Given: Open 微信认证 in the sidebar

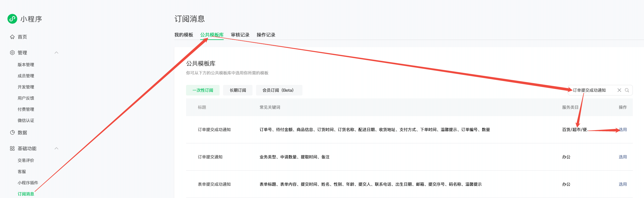Looking at the screenshot, I should point(26,120).
